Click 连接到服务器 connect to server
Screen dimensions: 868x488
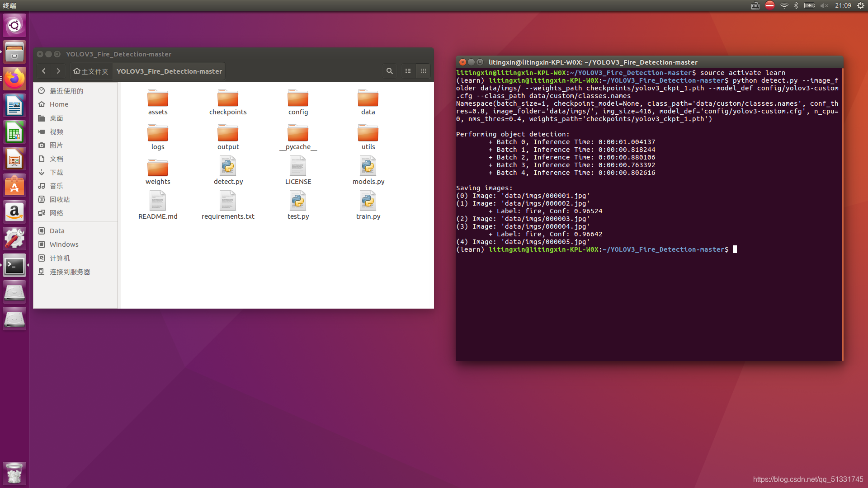click(x=70, y=272)
